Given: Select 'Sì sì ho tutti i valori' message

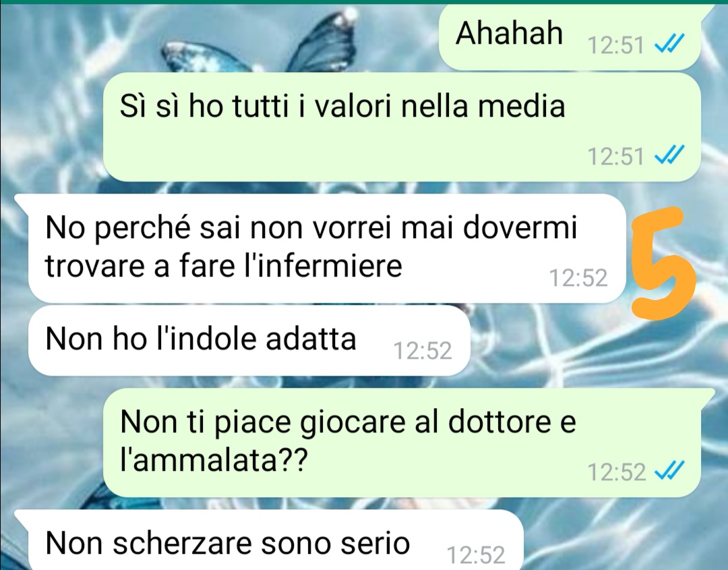Looking at the screenshot, I should pos(402,126).
